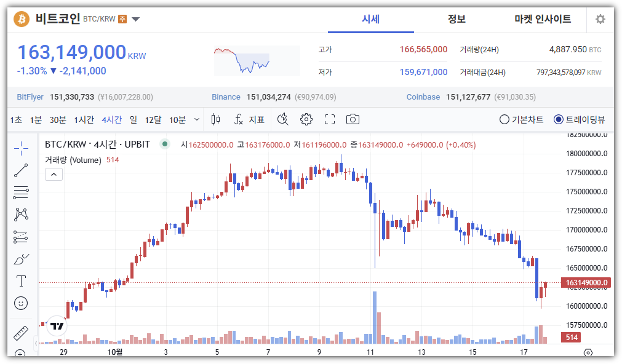The height and width of the screenshot is (364, 622).
Task: Open the chart settings gear
Action: coord(306,119)
